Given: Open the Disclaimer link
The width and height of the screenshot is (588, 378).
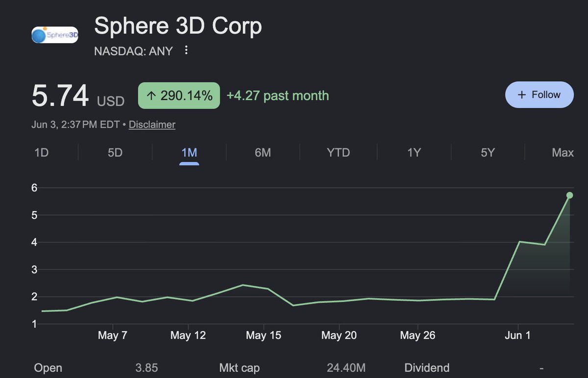Looking at the screenshot, I should pyautogui.click(x=152, y=125).
